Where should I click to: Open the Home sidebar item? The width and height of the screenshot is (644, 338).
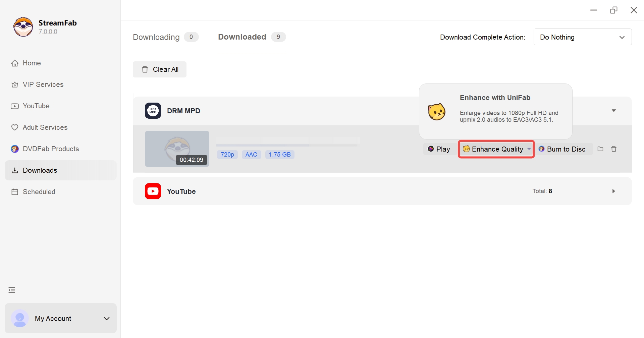tap(32, 63)
